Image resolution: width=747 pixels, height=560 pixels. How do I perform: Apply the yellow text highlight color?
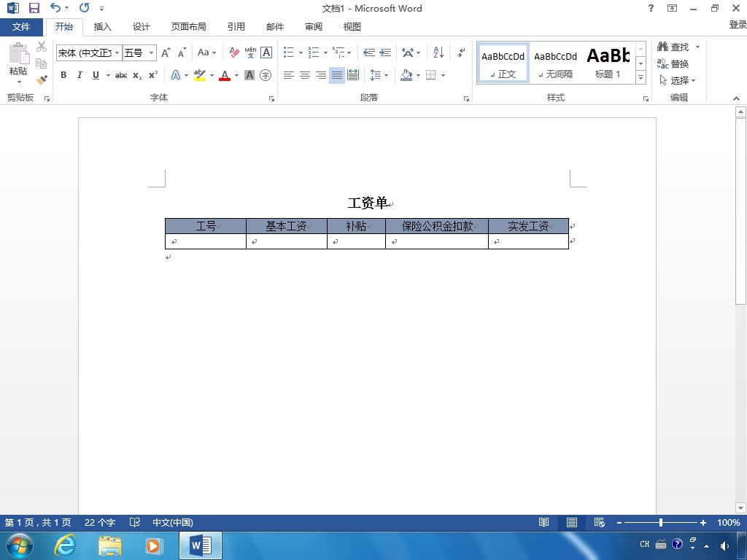tap(200, 75)
